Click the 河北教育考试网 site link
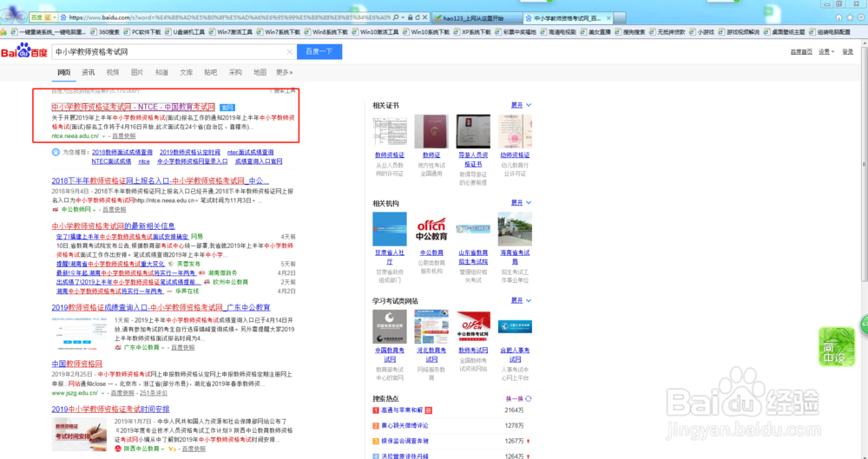The width and height of the screenshot is (868, 459). point(431,355)
